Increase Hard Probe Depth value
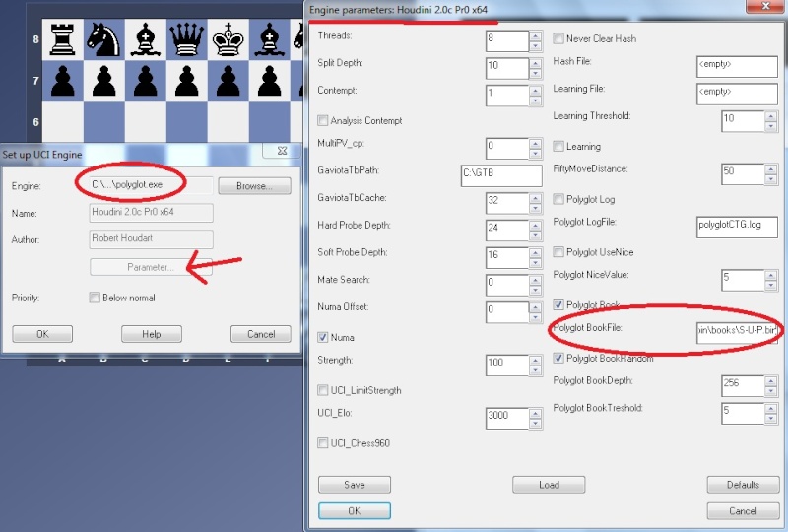This screenshot has width=788, height=532. tap(536, 225)
